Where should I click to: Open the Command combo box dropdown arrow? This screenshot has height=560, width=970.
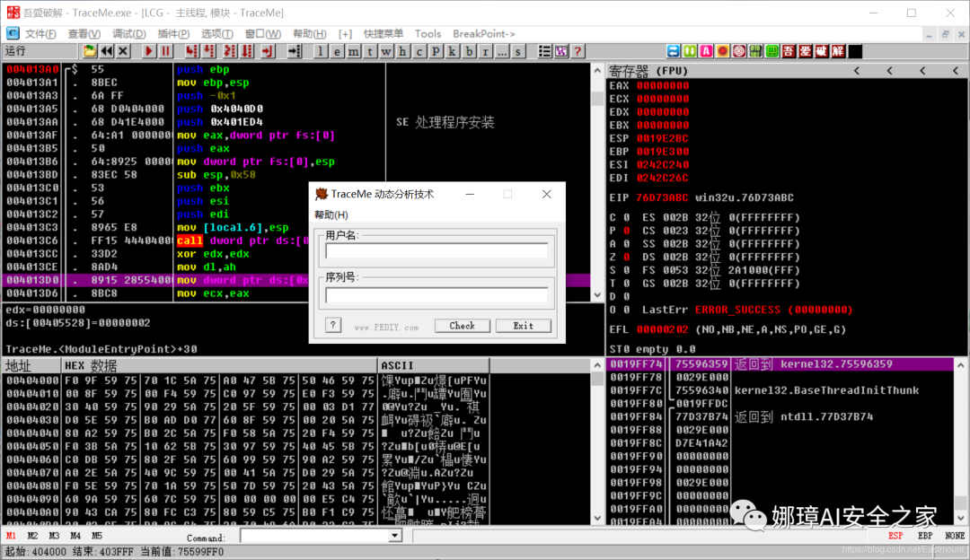(x=394, y=536)
